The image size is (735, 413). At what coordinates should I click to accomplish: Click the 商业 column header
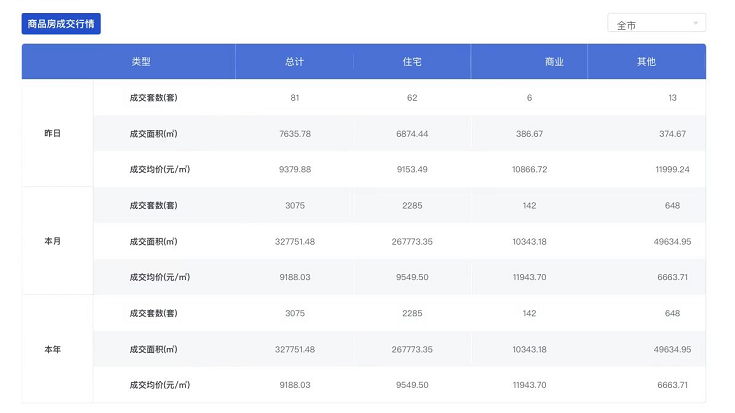click(554, 62)
